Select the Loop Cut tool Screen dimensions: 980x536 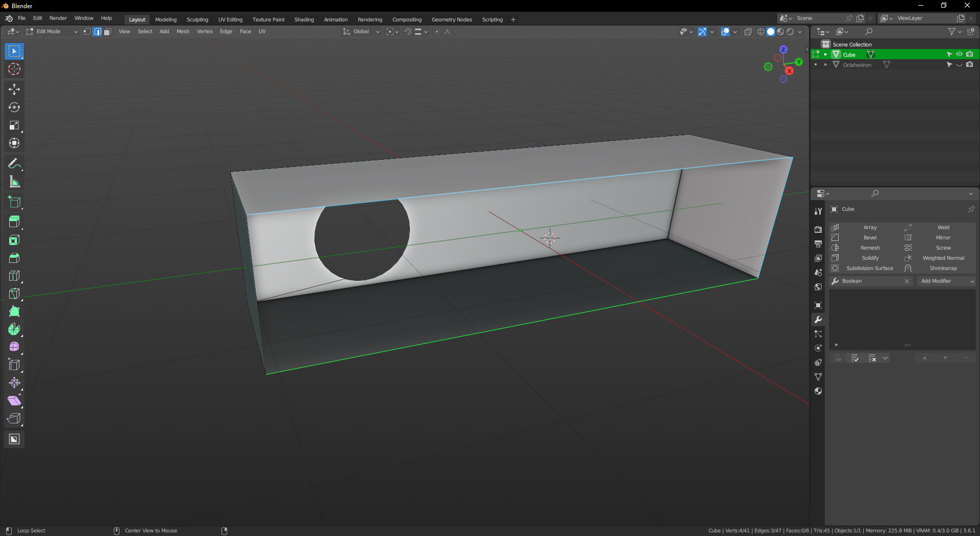pyautogui.click(x=14, y=276)
